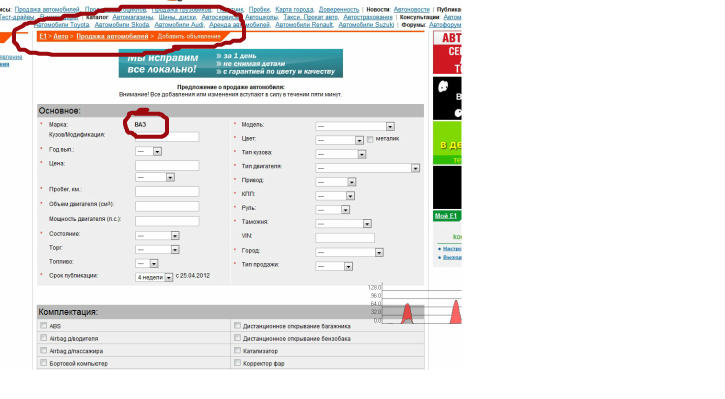This screenshot has height=399, width=725.
Task: Tick the 'Катализатор' checkbox
Action: click(x=237, y=350)
